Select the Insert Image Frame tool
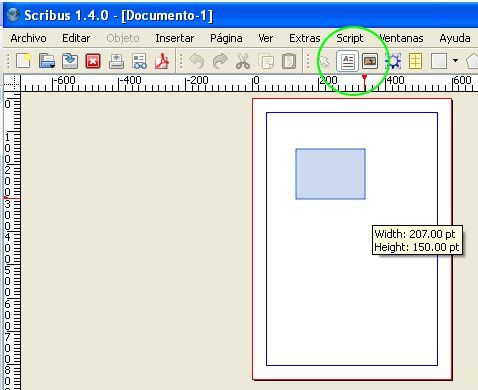 [370, 61]
